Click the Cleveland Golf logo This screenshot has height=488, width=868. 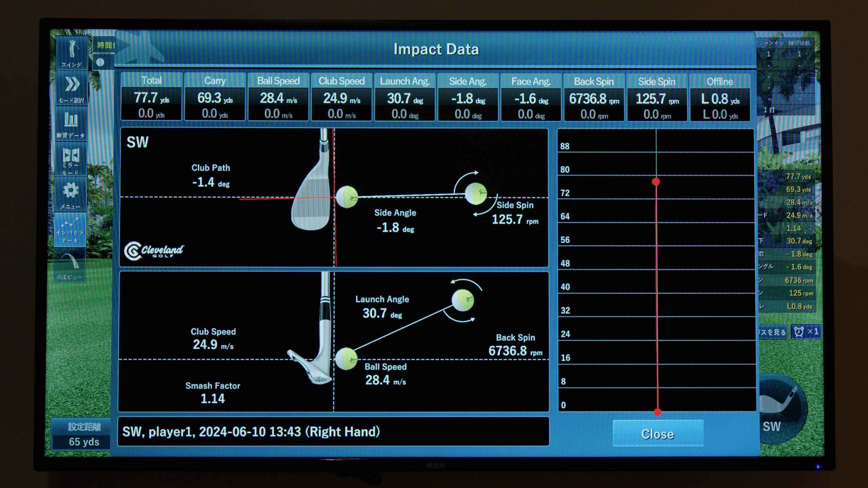(154, 251)
